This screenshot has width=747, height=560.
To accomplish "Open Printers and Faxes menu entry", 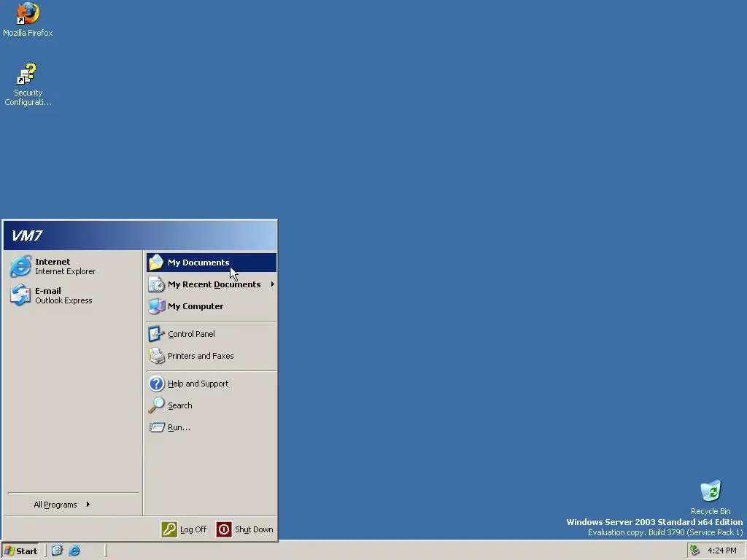I will pyautogui.click(x=212, y=356).
